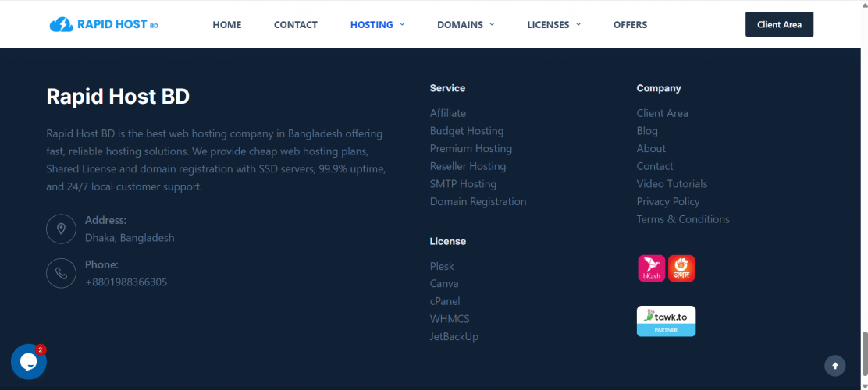Viewport: 868px width, 390px height.
Task: Open the JetBackUp license link
Action: 454,336
